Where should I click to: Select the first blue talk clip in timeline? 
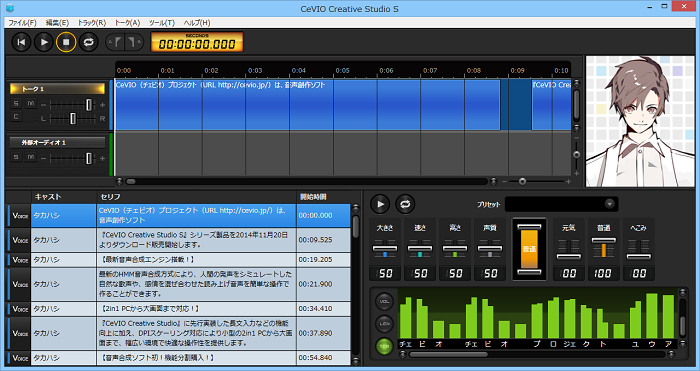(x=307, y=105)
